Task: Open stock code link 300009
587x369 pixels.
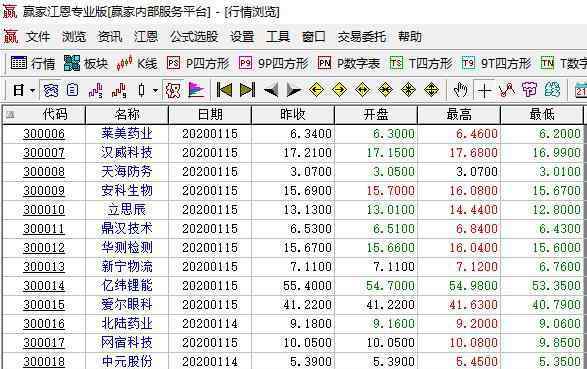Action: (x=44, y=191)
